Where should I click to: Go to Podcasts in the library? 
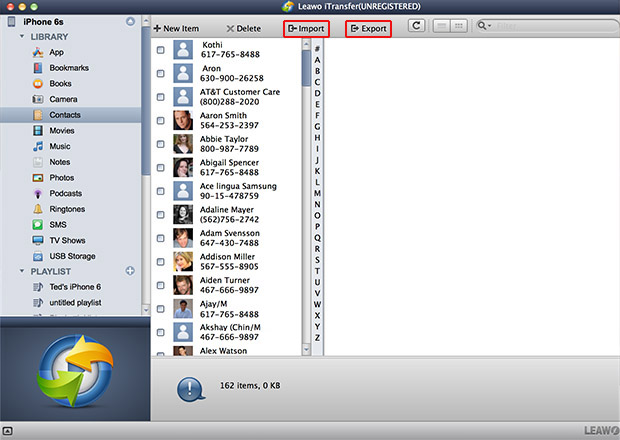point(65,193)
